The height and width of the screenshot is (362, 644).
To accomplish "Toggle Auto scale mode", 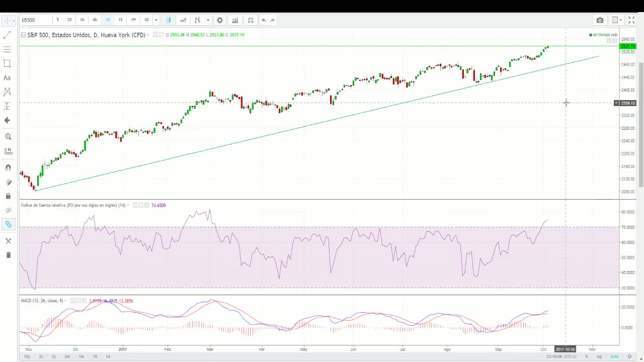I will coord(614,356).
